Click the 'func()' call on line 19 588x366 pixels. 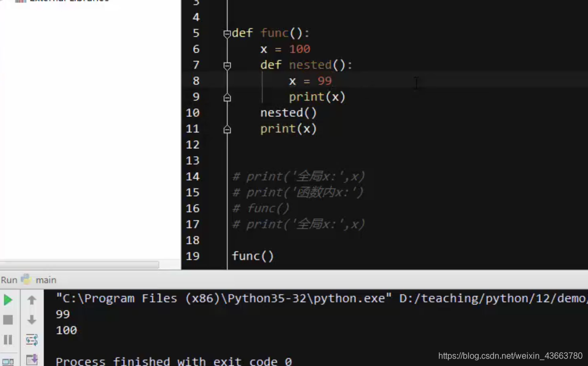click(253, 256)
